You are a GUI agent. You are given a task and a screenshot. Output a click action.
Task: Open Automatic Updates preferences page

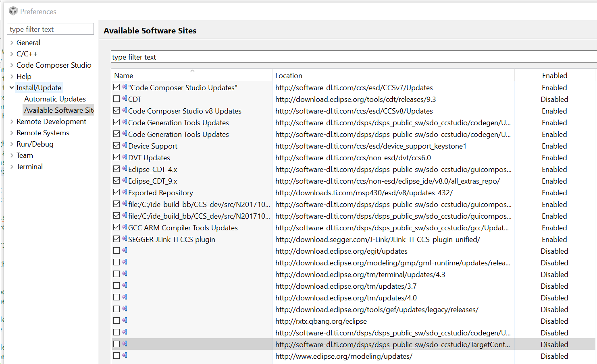click(55, 99)
